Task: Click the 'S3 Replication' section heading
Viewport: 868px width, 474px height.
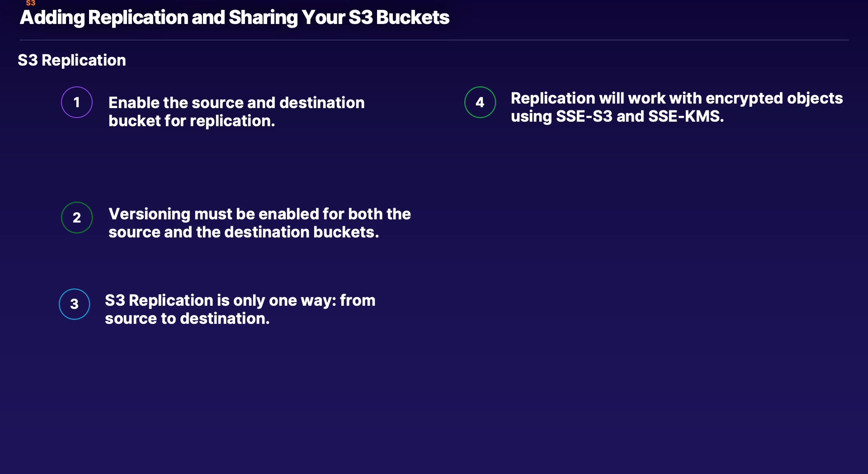Action: click(x=72, y=60)
